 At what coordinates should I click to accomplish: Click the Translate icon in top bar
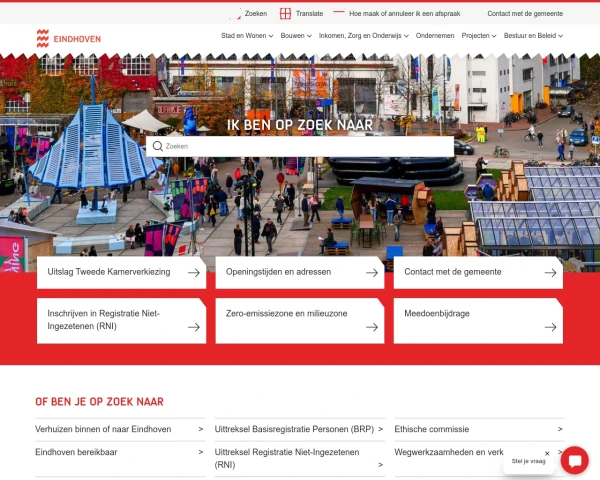pyautogui.click(x=285, y=14)
